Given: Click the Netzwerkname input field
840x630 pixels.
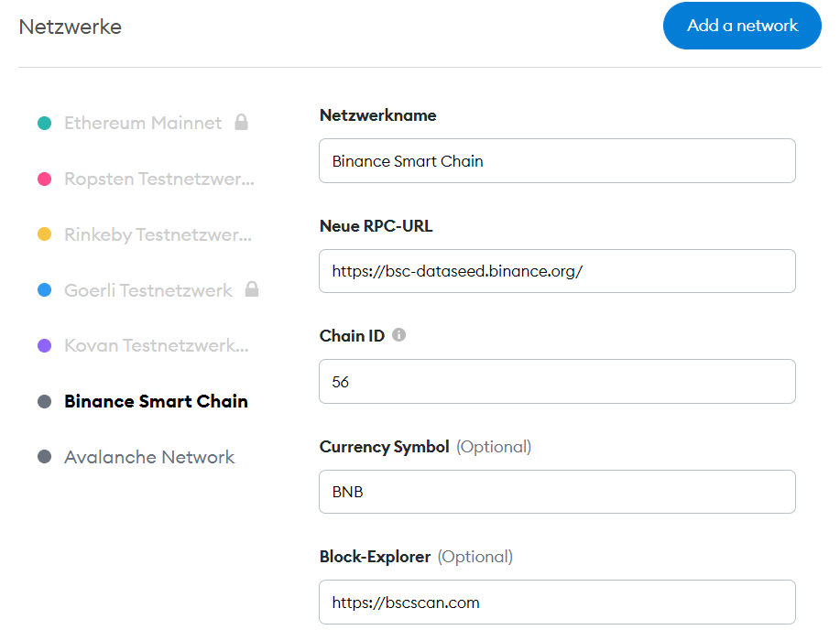Looking at the screenshot, I should 557,161.
